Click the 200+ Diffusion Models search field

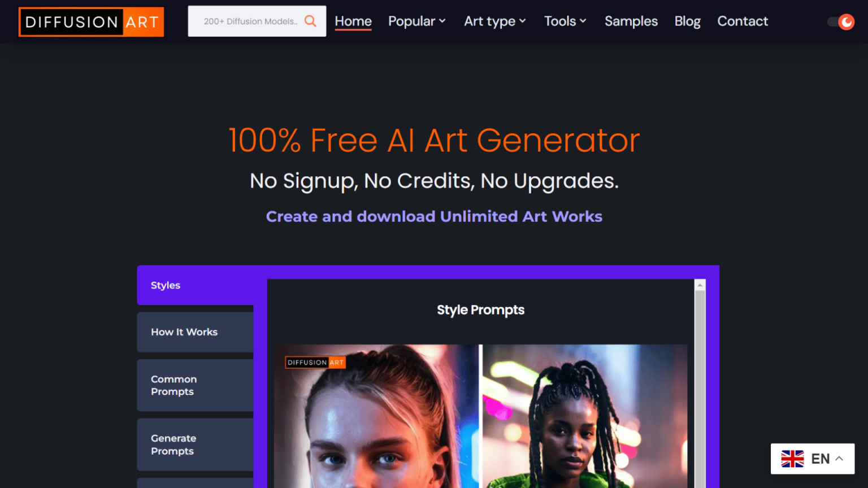(x=250, y=21)
